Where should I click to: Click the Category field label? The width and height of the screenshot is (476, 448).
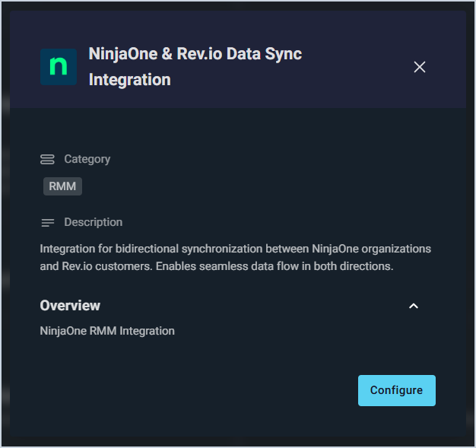click(x=87, y=159)
